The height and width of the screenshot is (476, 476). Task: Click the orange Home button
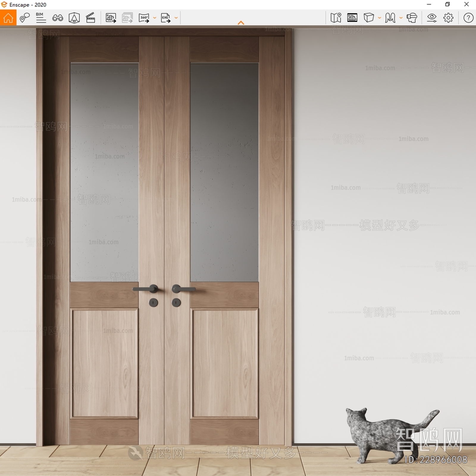tap(8, 18)
